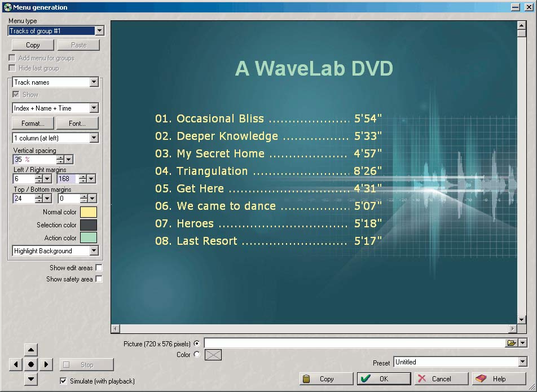Pick the Selection color swatch
This screenshot has height=392, width=537.
(89, 225)
